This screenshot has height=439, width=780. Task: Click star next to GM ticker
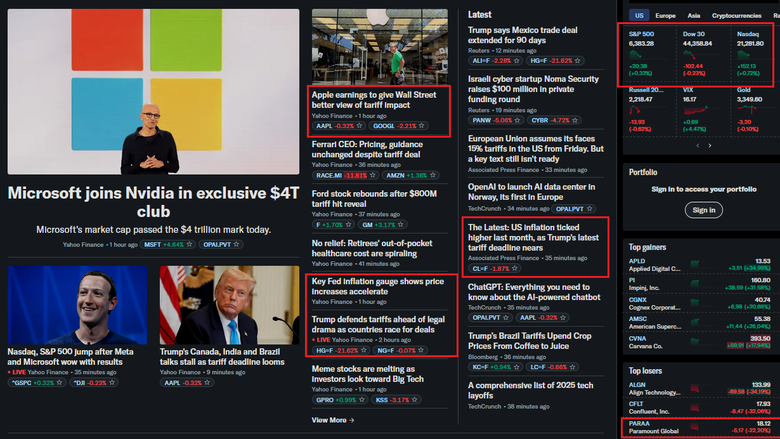pyautogui.click(x=400, y=225)
